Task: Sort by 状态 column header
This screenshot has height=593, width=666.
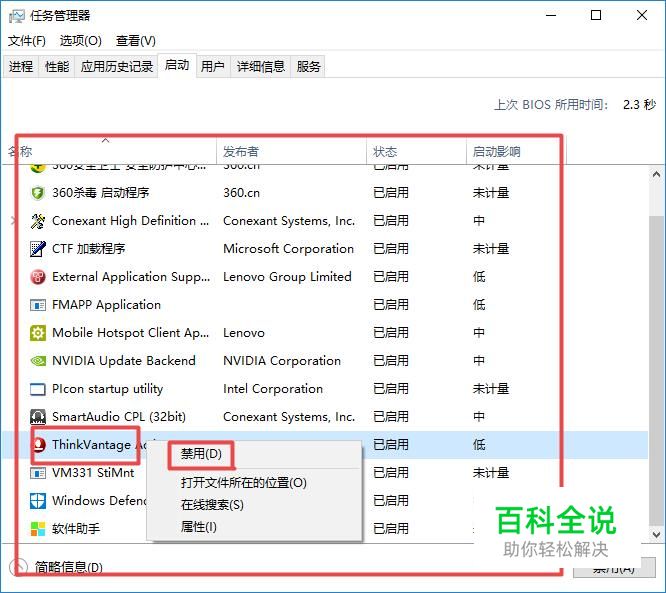Action: point(416,152)
